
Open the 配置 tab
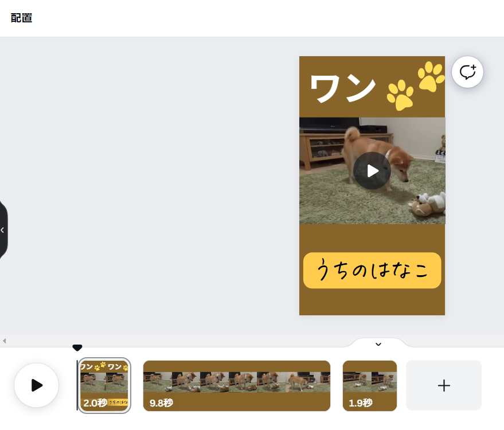click(x=21, y=18)
